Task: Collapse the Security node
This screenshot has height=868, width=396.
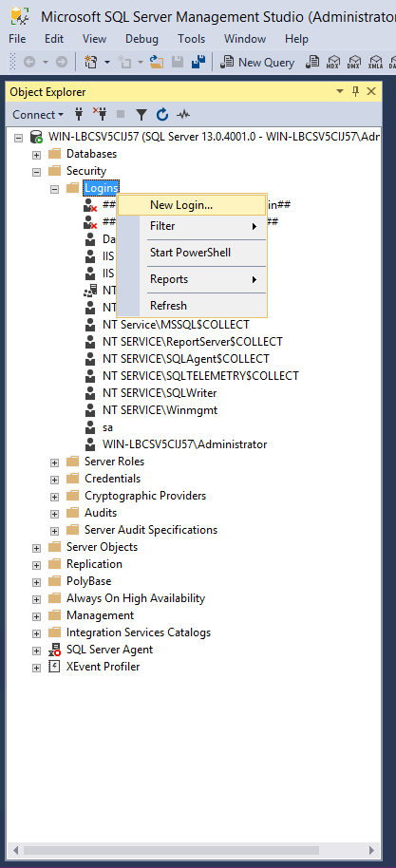Action: click(36, 172)
